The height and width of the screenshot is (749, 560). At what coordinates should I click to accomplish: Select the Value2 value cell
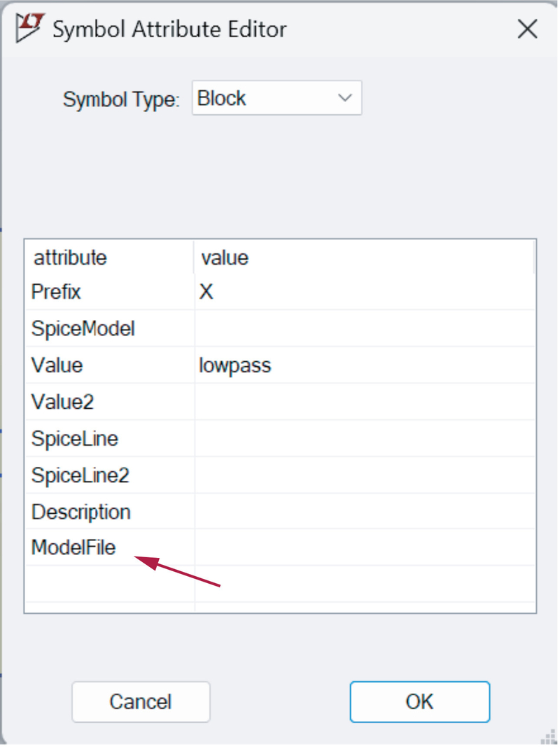point(364,402)
